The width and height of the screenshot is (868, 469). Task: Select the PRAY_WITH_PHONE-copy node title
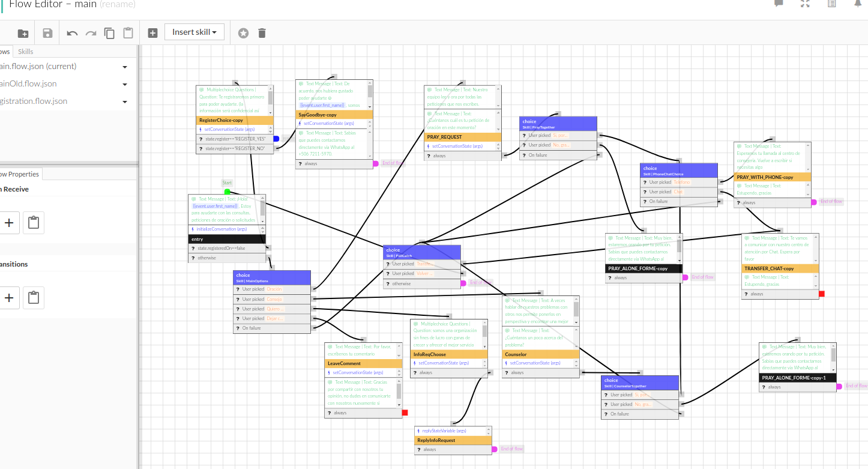coord(773,177)
